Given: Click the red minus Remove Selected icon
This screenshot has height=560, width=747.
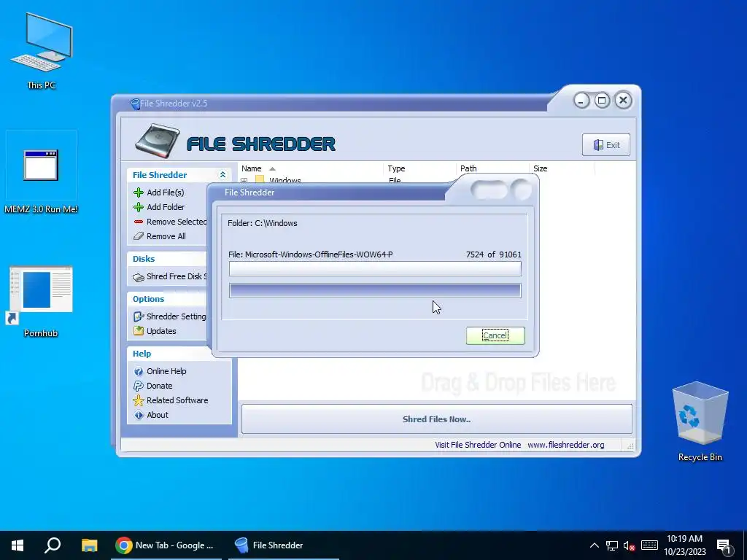Looking at the screenshot, I should tap(139, 222).
